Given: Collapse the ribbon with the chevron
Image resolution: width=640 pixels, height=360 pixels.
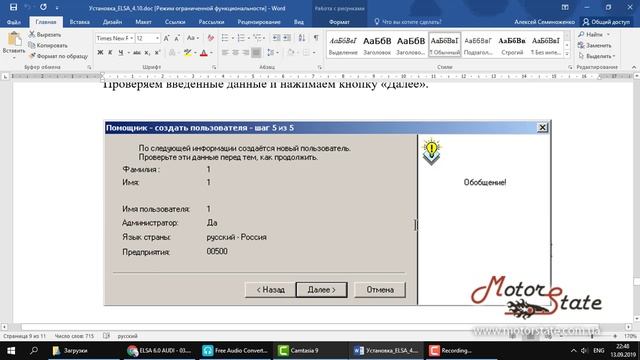Looking at the screenshot, I should pos(634,67).
